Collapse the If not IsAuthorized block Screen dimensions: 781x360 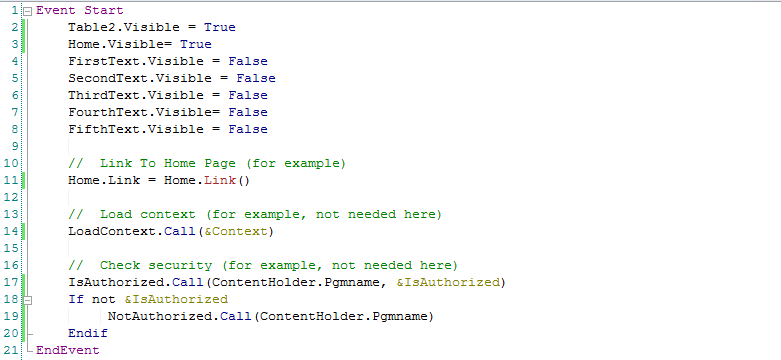coord(28,300)
